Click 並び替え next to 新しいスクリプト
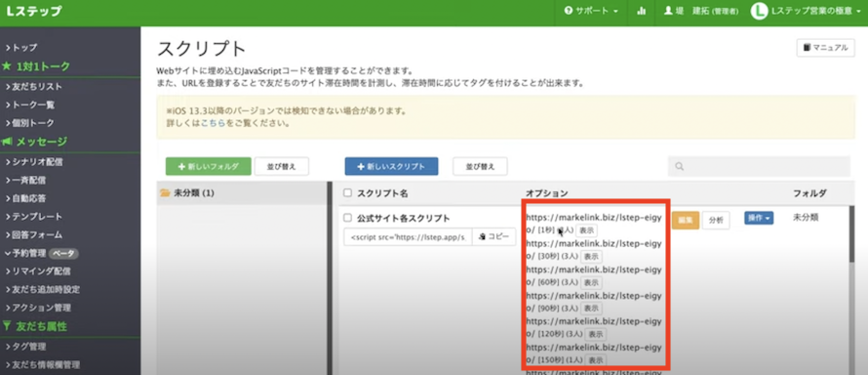This screenshot has height=375, width=868. [480, 166]
